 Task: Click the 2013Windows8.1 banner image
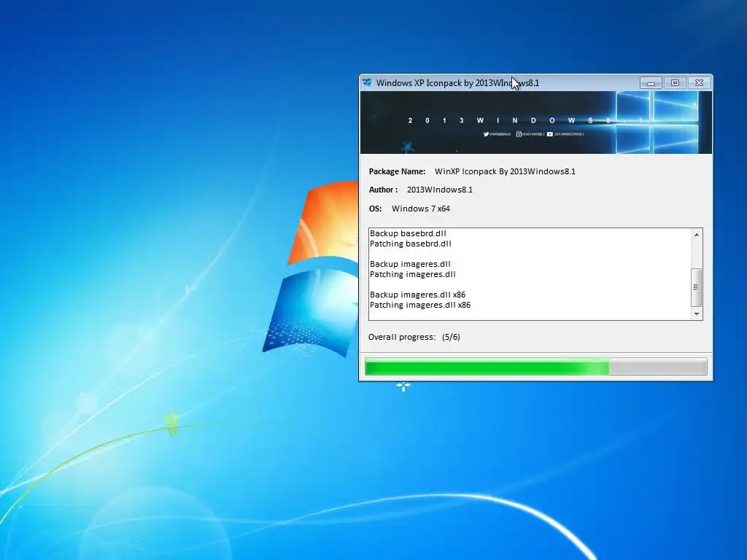tap(536, 122)
